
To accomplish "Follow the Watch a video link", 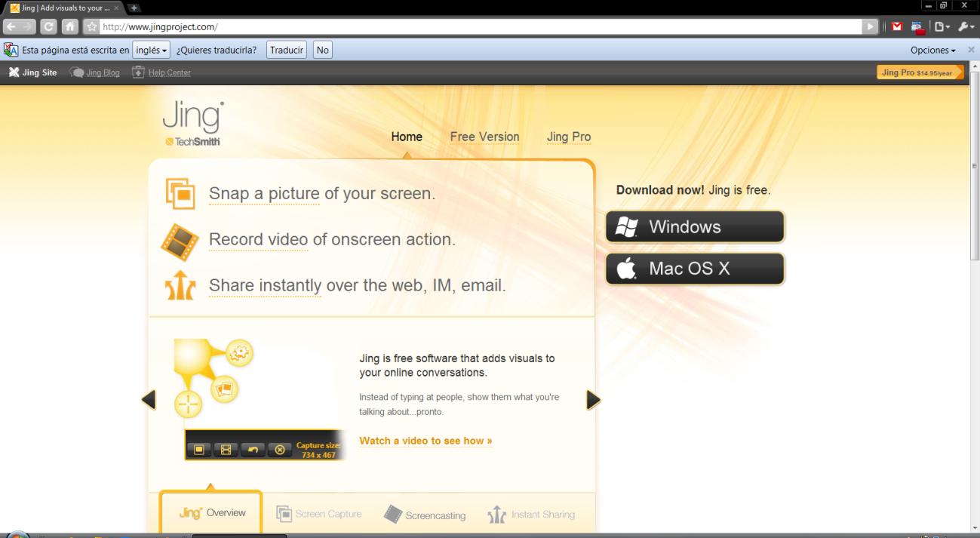I will pyautogui.click(x=425, y=441).
